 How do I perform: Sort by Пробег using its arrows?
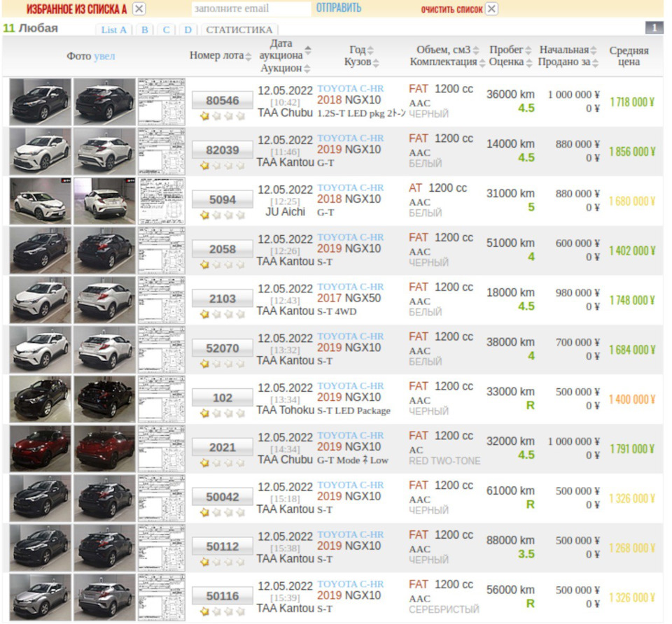pyautogui.click(x=528, y=50)
